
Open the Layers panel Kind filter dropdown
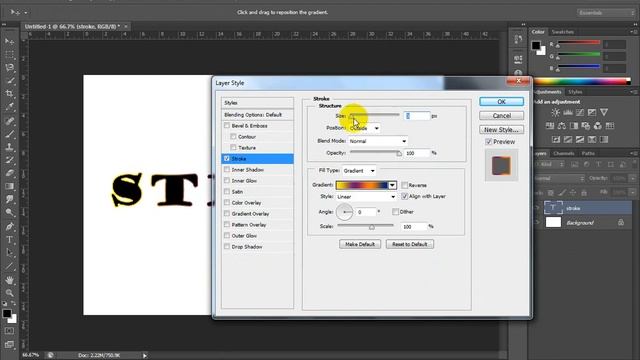pyautogui.click(x=551, y=164)
